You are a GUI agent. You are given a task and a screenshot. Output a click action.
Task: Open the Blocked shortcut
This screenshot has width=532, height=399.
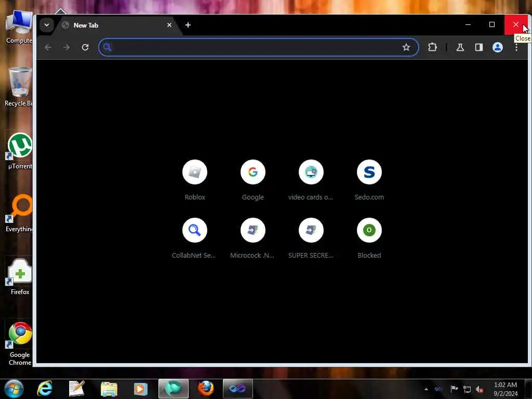[x=369, y=238]
